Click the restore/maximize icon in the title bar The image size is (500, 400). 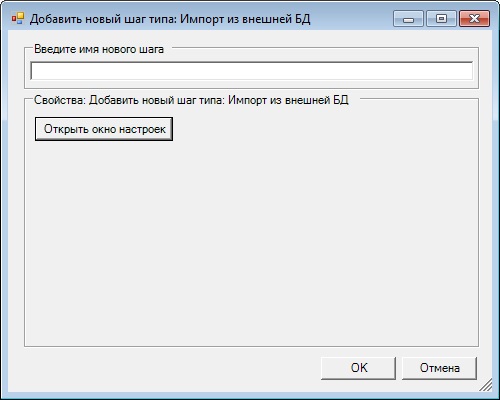[x=441, y=18]
